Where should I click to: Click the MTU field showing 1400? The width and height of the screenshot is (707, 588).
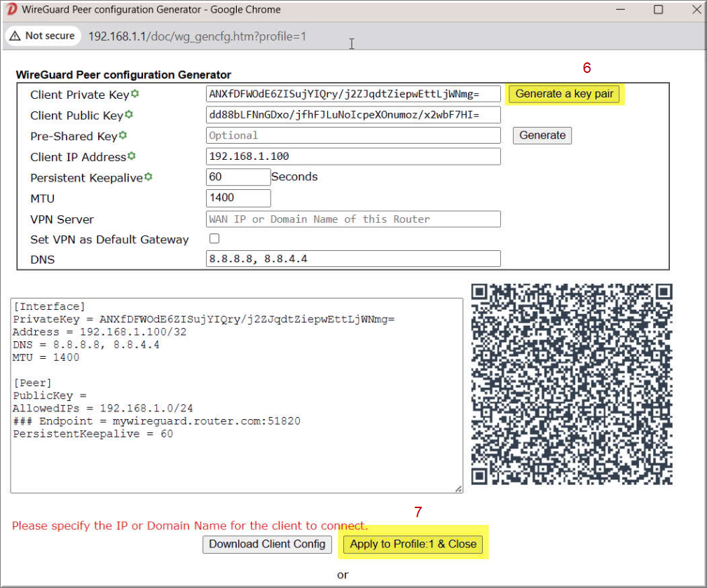click(238, 198)
